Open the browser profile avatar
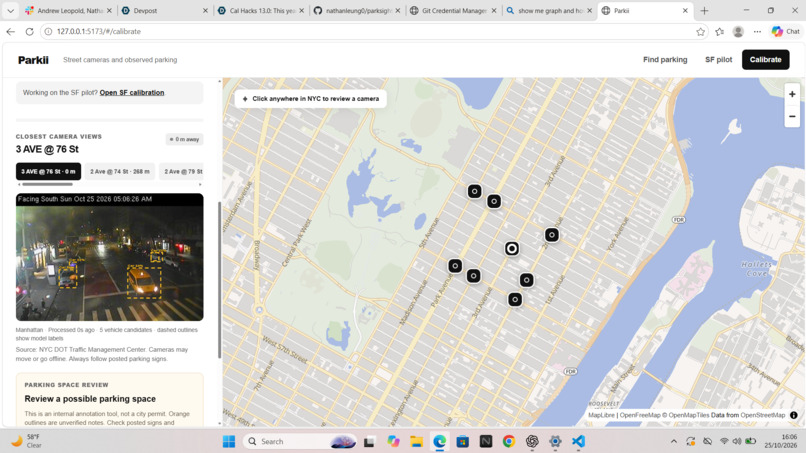This screenshot has width=806, height=453. [x=738, y=31]
